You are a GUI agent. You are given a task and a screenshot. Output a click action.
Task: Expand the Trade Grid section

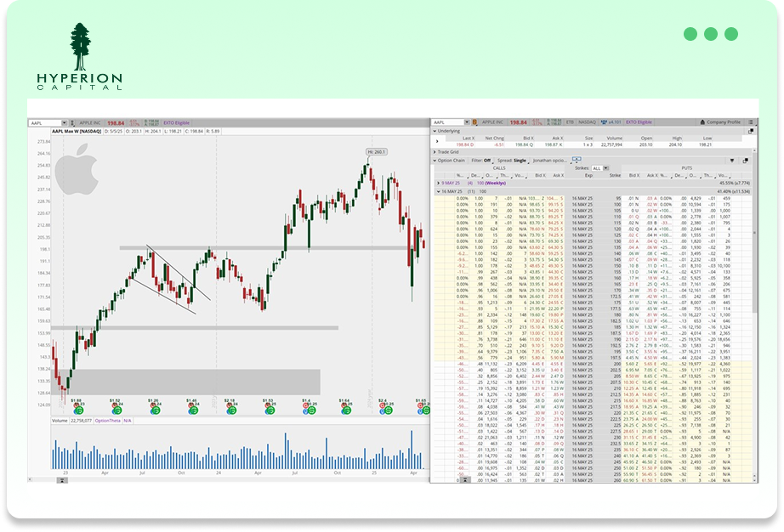[435, 151]
